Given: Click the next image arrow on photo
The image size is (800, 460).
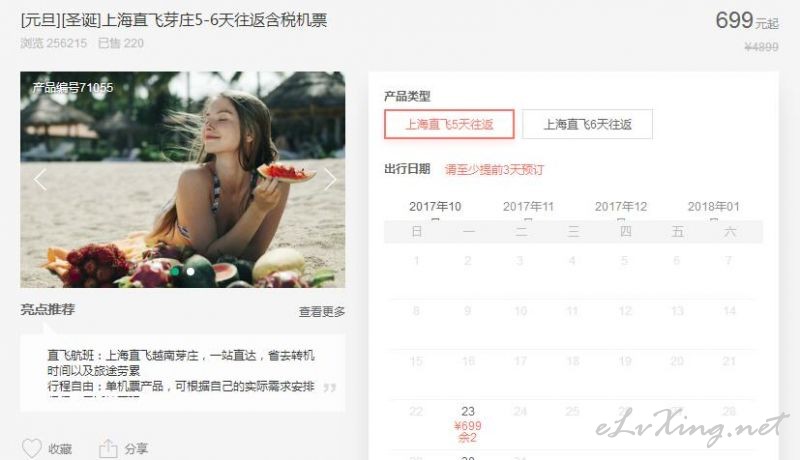Looking at the screenshot, I should (x=330, y=180).
